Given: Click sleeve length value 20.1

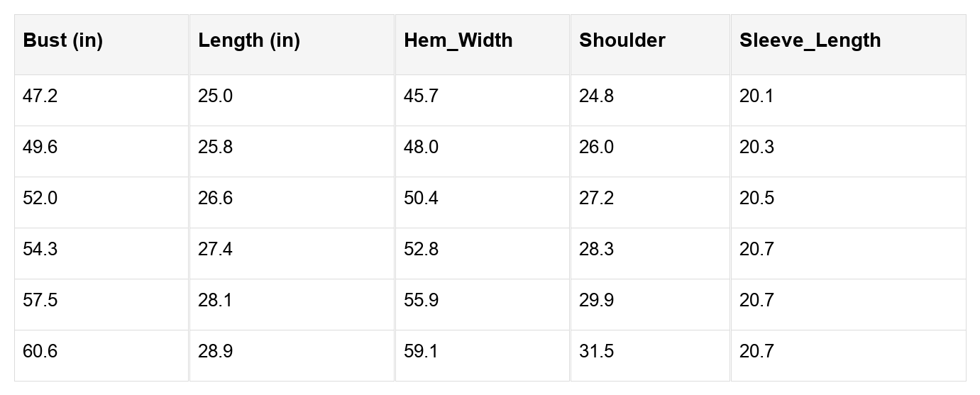Looking at the screenshot, I should click(756, 96).
